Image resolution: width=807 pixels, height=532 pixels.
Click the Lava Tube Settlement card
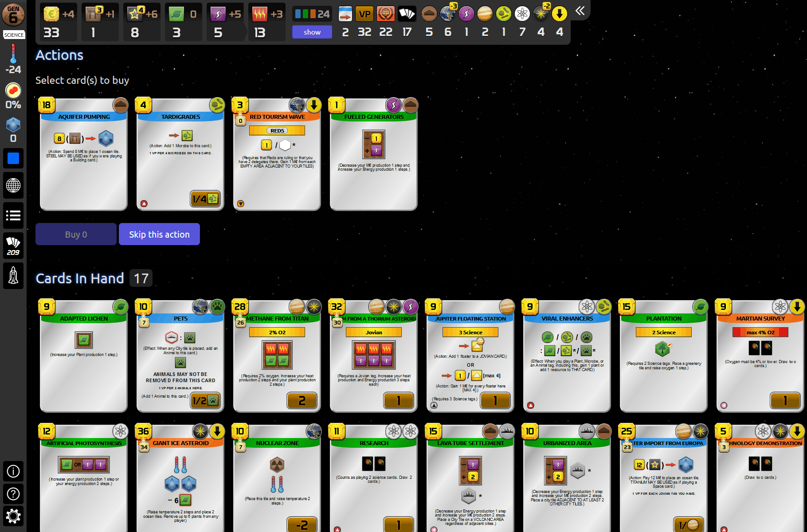470,478
